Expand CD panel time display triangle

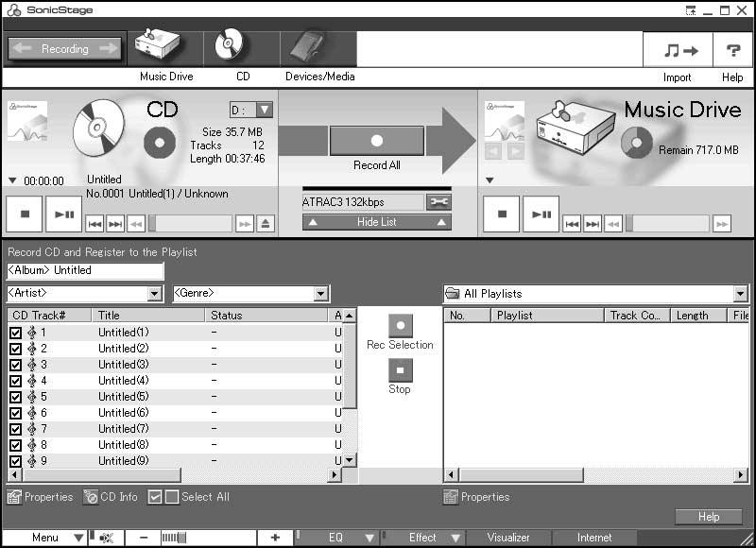pos(12,180)
